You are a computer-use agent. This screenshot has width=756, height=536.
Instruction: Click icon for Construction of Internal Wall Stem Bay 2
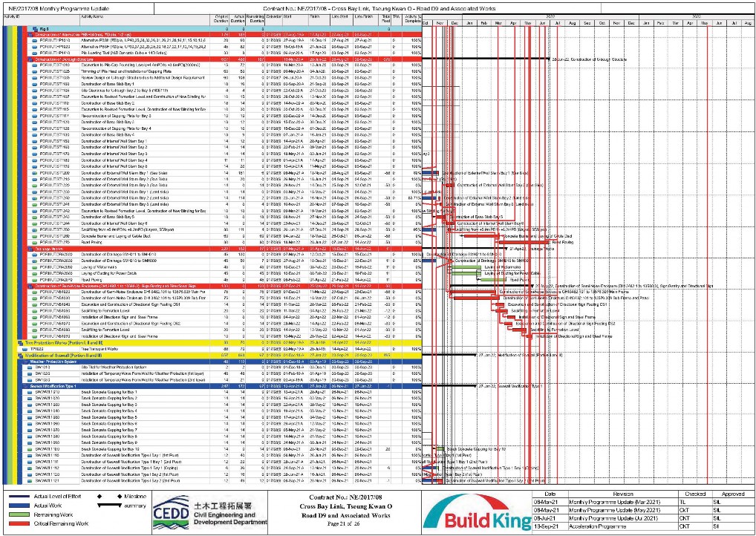click(x=35, y=147)
